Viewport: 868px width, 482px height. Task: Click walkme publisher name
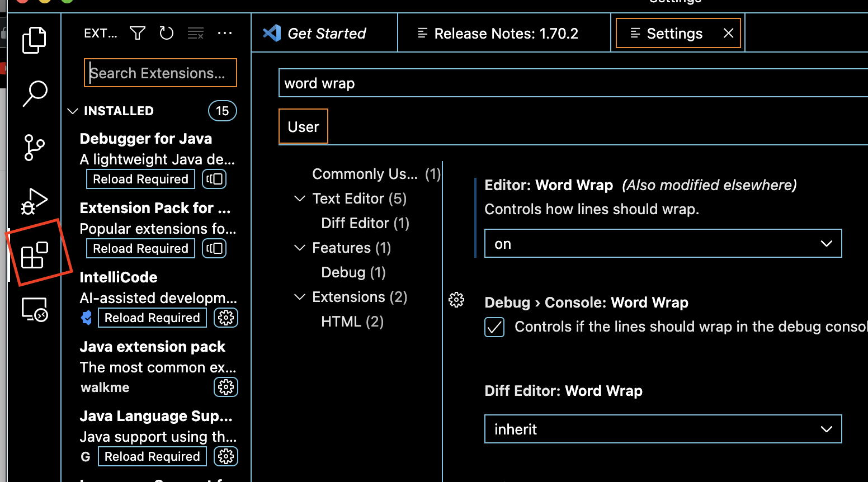[105, 388]
